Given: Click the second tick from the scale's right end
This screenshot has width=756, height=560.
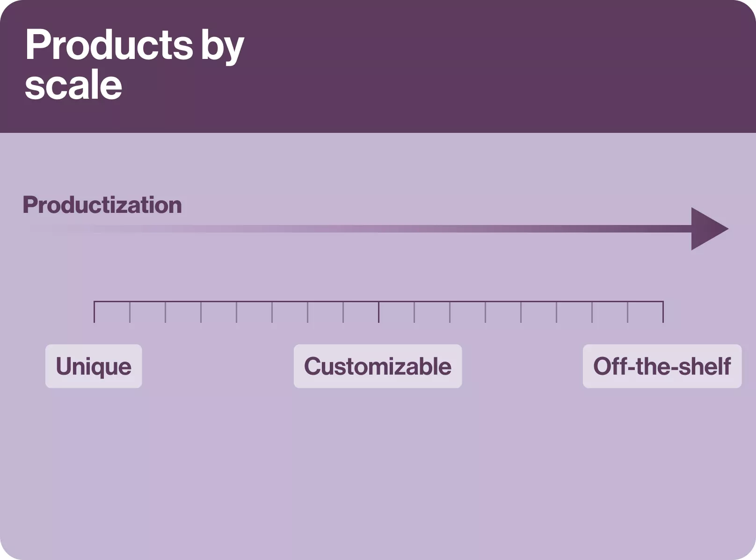Looking at the screenshot, I should [627, 312].
